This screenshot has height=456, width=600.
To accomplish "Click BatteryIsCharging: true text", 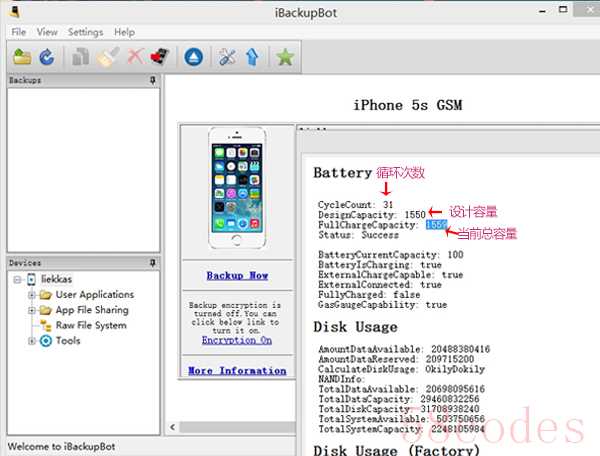I will (x=380, y=265).
